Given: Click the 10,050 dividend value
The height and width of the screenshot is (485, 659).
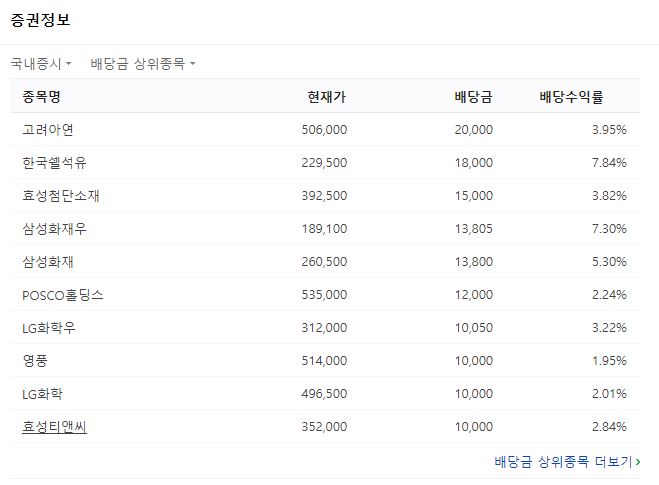Looking at the screenshot, I should pos(474,328).
